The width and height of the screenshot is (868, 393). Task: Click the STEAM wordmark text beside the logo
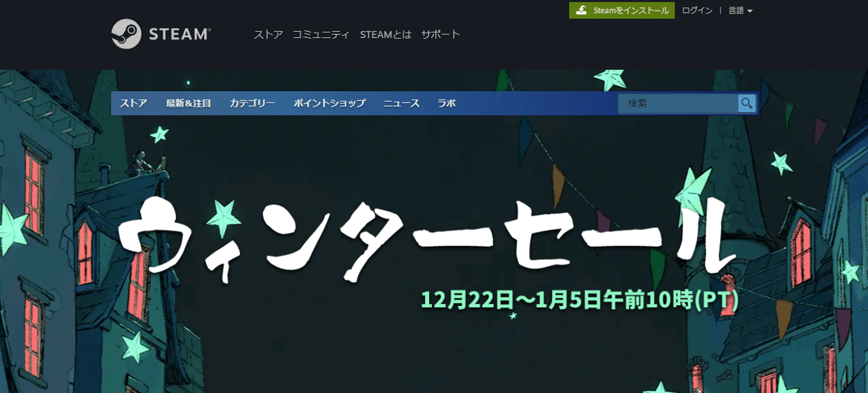[180, 34]
